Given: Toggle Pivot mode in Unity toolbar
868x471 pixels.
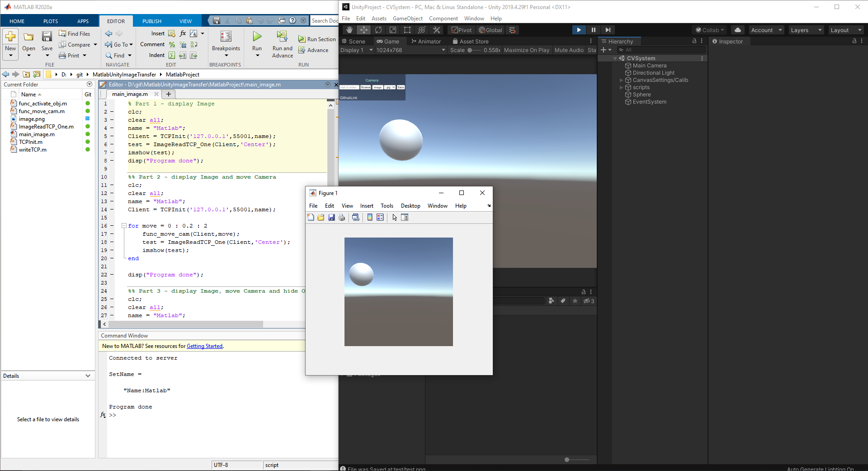Looking at the screenshot, I should coord(461,29).
